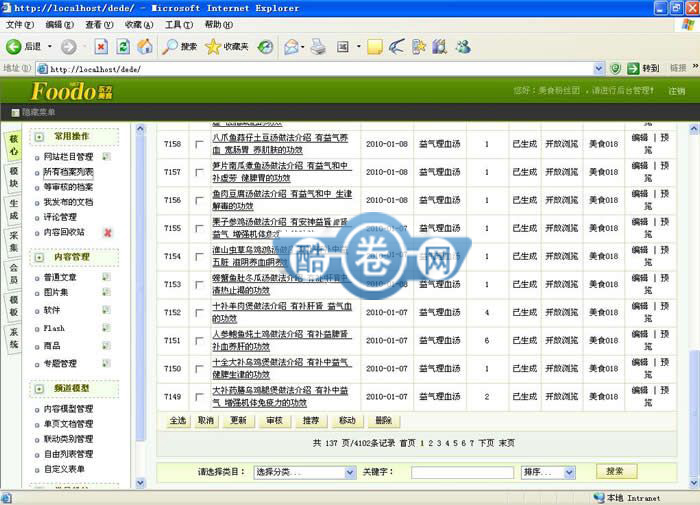The image size is (700, 505).
Task: Click the 全选 button
Action: click(x=178, y=421)
